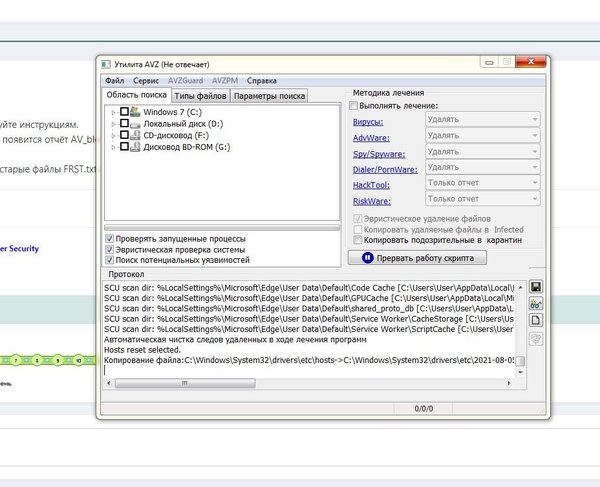600x487 pixels.
Task: Click the Дисковод BD-ROM (G:) drive icon
Action: [x=136, y=147]
